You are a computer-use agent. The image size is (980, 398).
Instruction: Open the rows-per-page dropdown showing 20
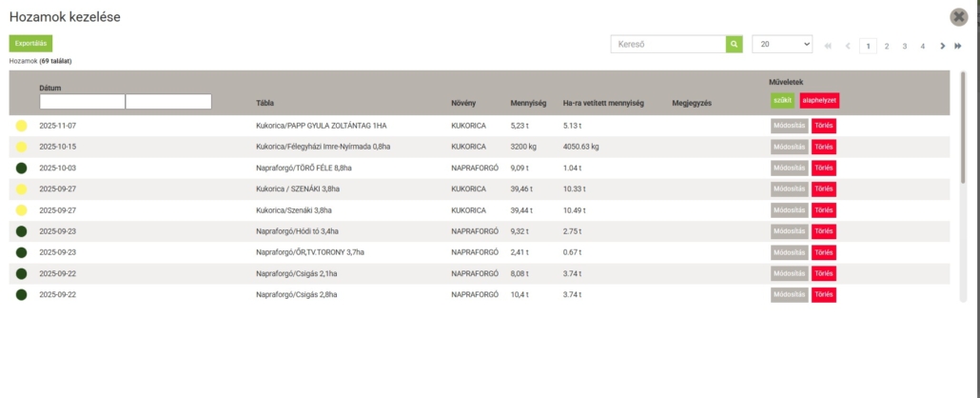[x=782, y=44]
